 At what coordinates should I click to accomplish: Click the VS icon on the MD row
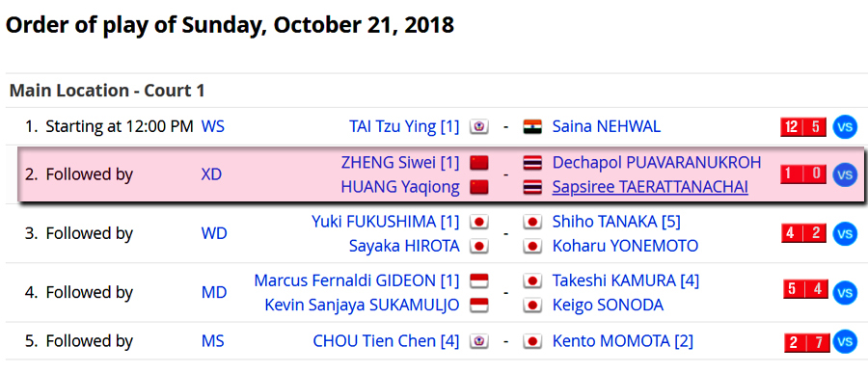pos(845,292)
